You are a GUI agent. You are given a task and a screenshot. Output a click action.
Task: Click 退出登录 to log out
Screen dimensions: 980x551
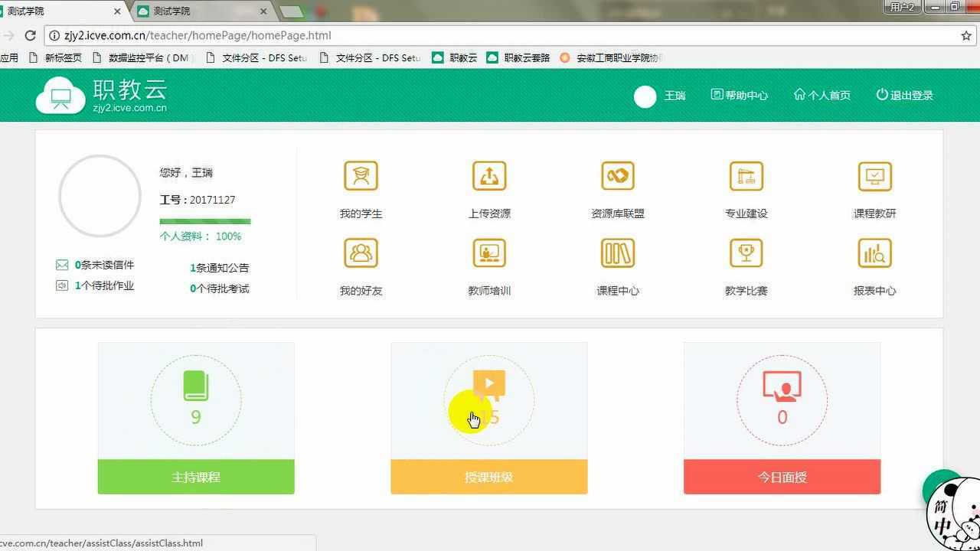(x=905, y=95)
